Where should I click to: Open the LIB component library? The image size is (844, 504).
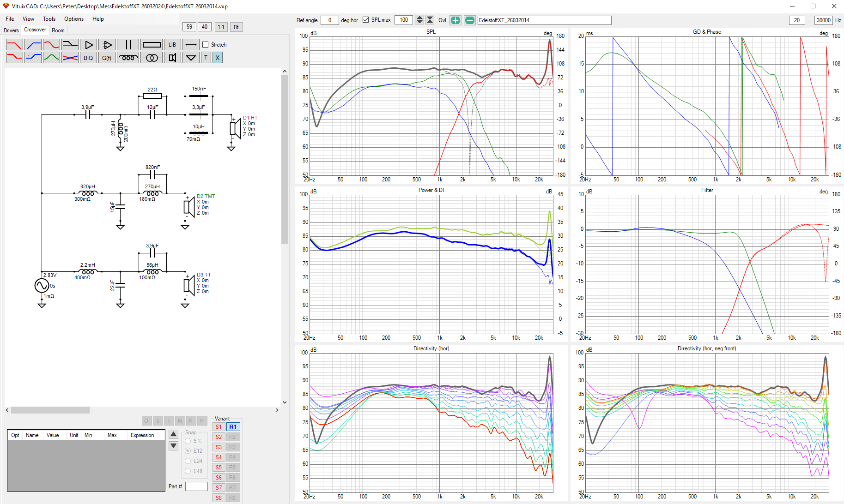point(172,45)
